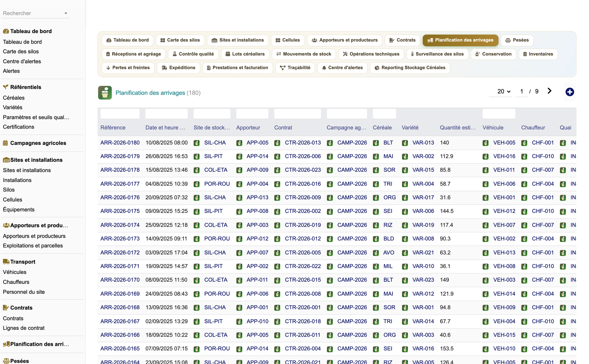The height and width of the screenshot is (364, 589).
Task: Click the flask icon on Contrôle qualité tab
Action: click(x=175, y=54)
